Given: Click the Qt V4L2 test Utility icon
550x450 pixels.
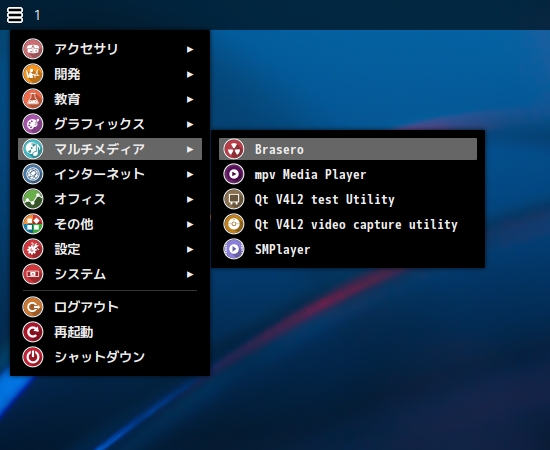Looking at the screenshot, I should click(234, 199).
